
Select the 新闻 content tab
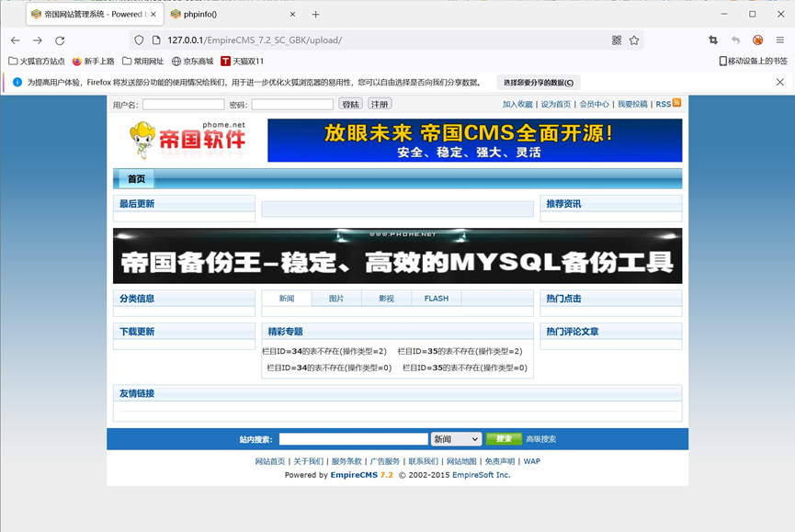[x=287, y=299]
